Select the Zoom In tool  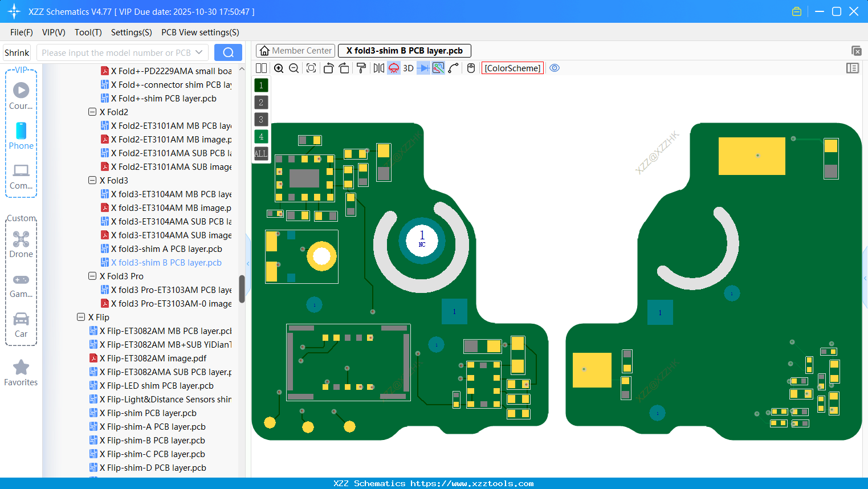pos(279,68)
